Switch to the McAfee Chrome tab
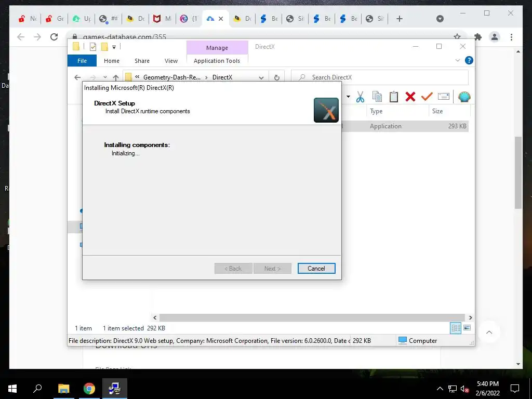The image size is (532, 399). (x=162, y=19)
